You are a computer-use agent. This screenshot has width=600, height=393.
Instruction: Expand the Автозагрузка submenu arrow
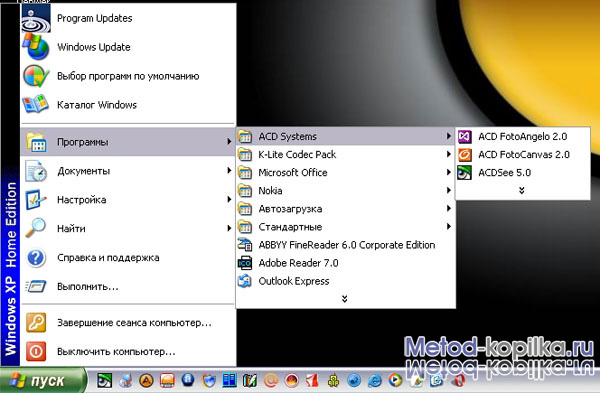[x=448, y=209]
